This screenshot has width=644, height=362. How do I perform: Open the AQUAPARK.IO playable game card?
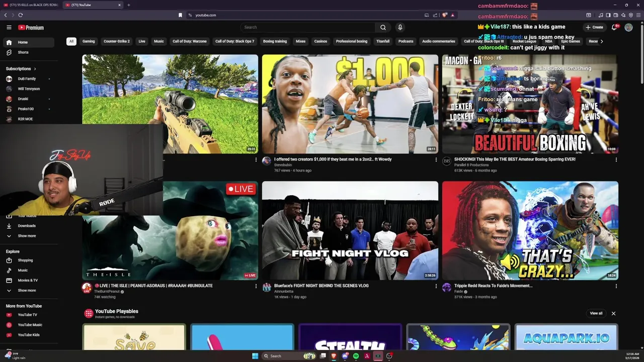pyautogui.click(x=567, y=337)
